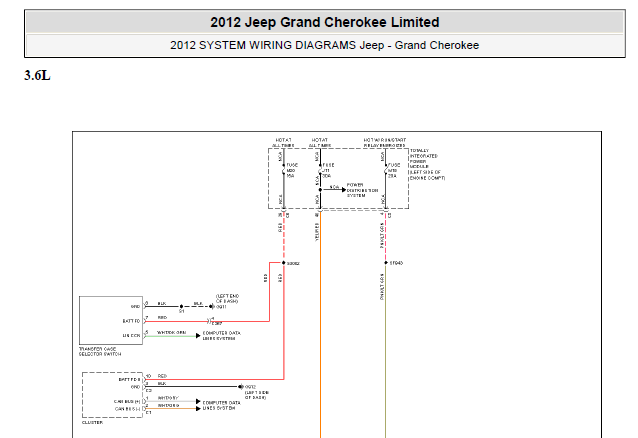Click 'BATT FD' pin 10 on cluster box
Screen dimensions: 638x438
coord(129,379)
